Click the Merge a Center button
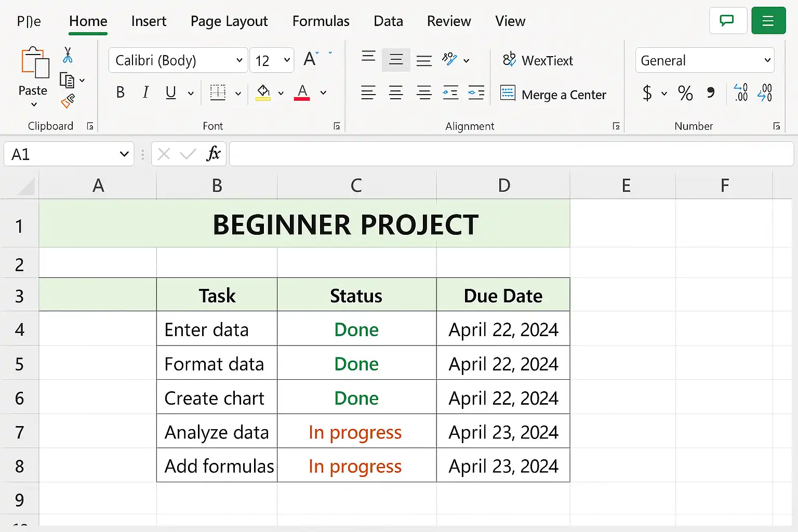798x532 pixels. 553,95
